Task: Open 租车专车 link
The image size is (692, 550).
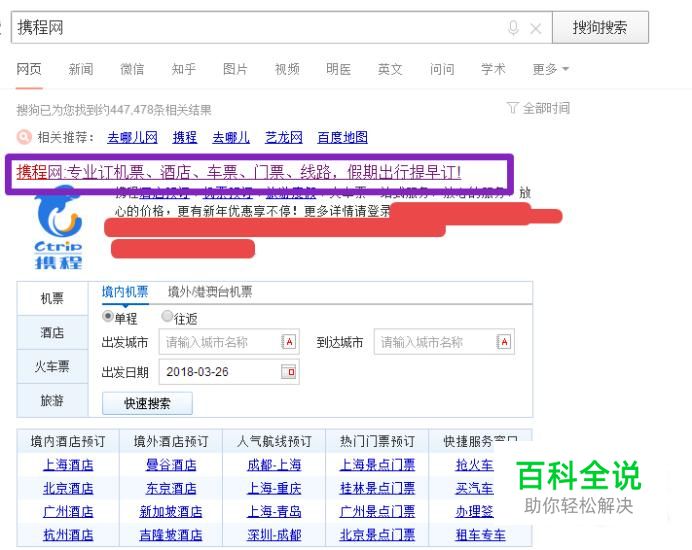Action: (480, 535)
